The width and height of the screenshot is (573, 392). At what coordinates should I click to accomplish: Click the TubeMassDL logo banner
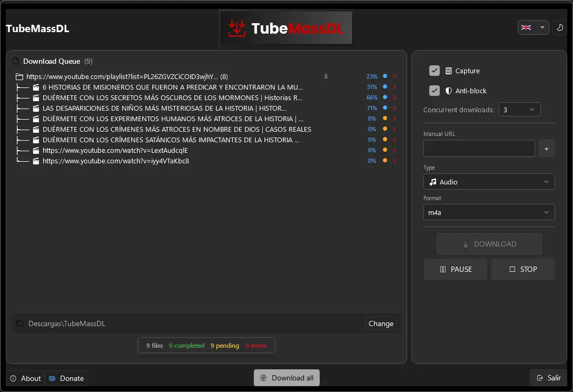[286, 28]
